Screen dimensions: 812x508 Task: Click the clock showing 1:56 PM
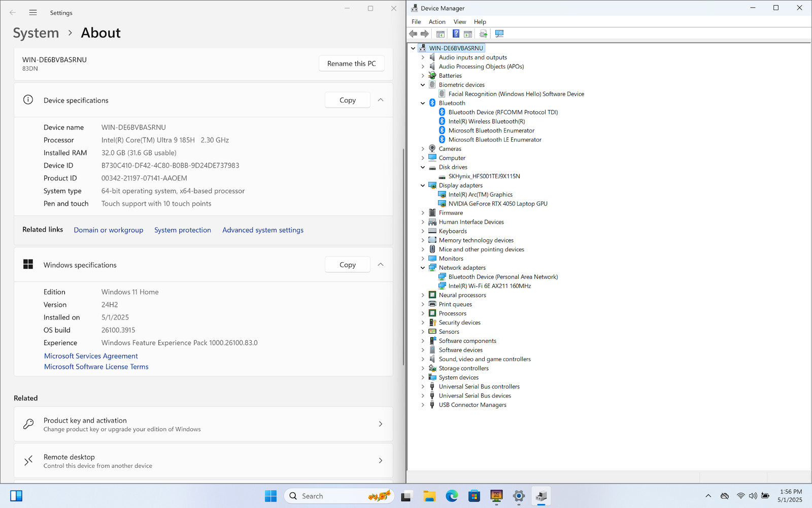[791, 492]
